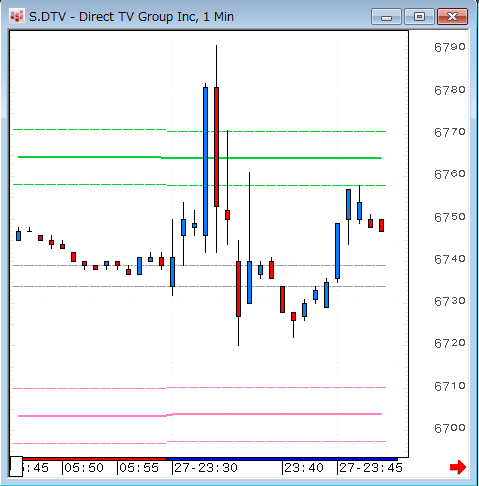The height and width of the screenshot is (486, 479).
Task: Click the 6710 price label
Action: click(450, 386)
